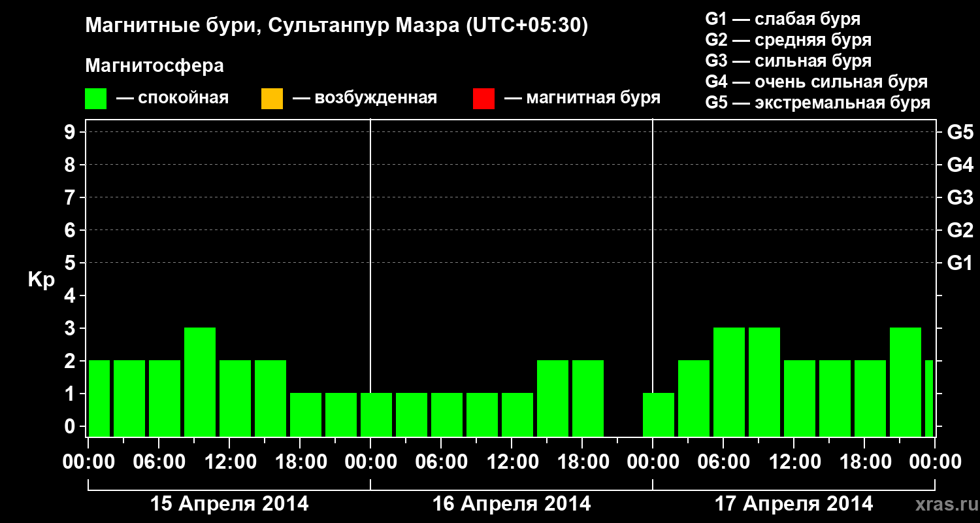Click the first '00:00' time label under 15 April
The height and width of the screenshot is (523, 980).
click(x=88, y=462)
